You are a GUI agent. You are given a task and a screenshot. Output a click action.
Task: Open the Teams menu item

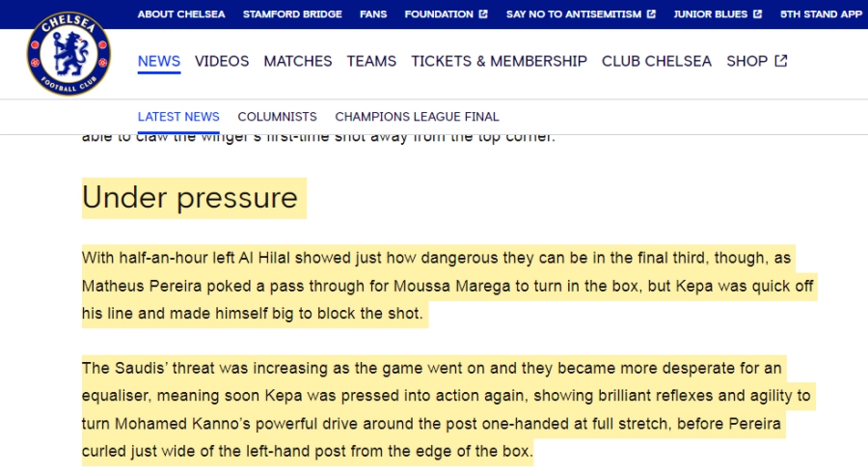(x=371, y=61)
